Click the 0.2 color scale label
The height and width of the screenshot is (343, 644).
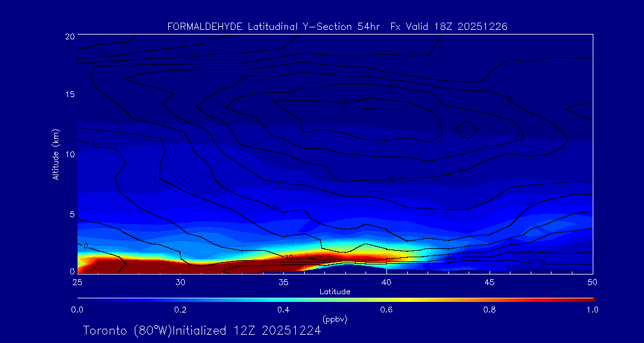pos(180,310)
